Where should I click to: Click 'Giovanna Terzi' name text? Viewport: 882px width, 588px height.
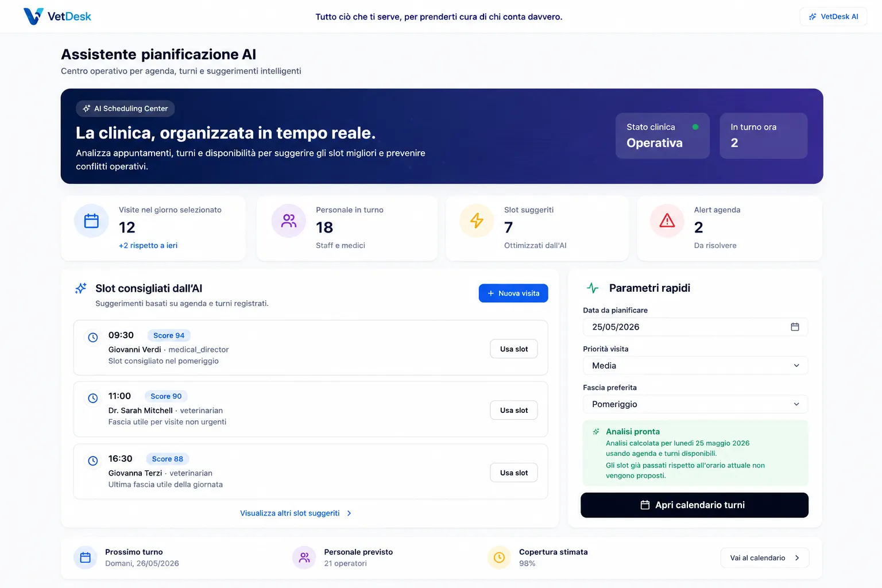point(136,473)
